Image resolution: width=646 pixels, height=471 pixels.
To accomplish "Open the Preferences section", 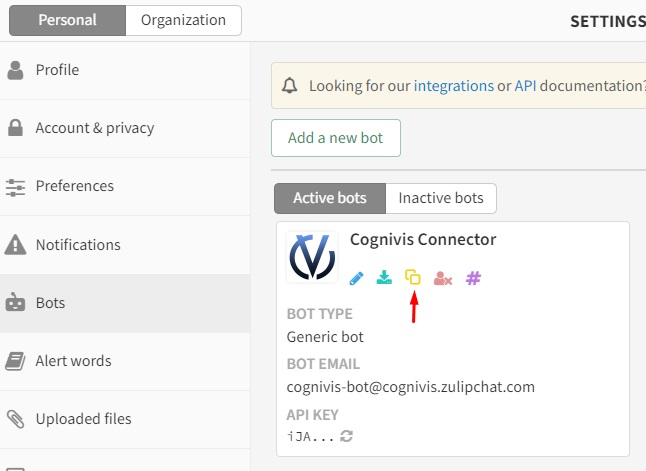I will [75, 186].
